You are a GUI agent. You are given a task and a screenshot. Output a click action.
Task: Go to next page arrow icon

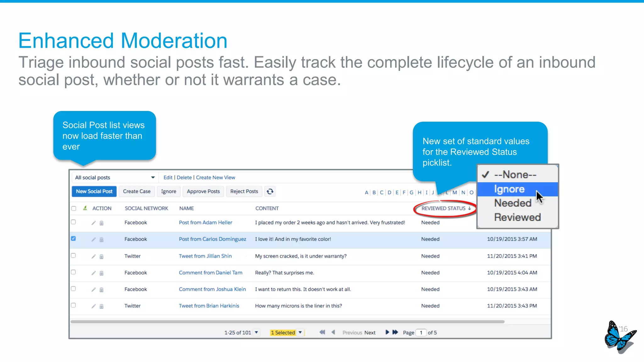(x=387, y=332)
